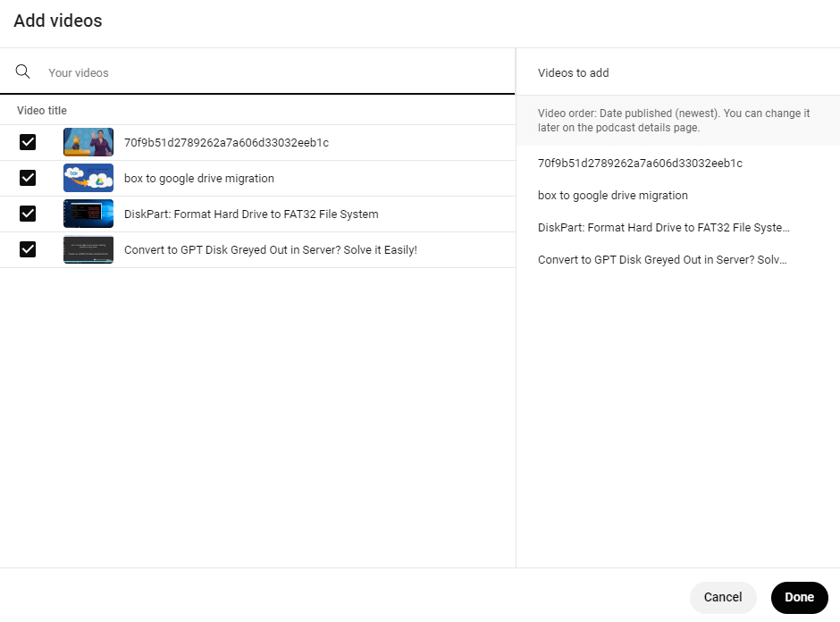Select truncated DiskPart entry in Videos to add

pyautogui.click(x=663, y=228)
